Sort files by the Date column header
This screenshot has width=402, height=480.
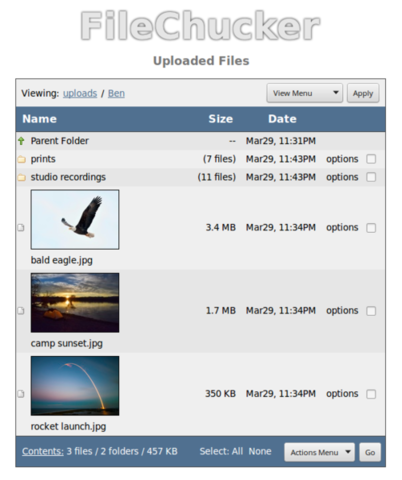(282, 119)
